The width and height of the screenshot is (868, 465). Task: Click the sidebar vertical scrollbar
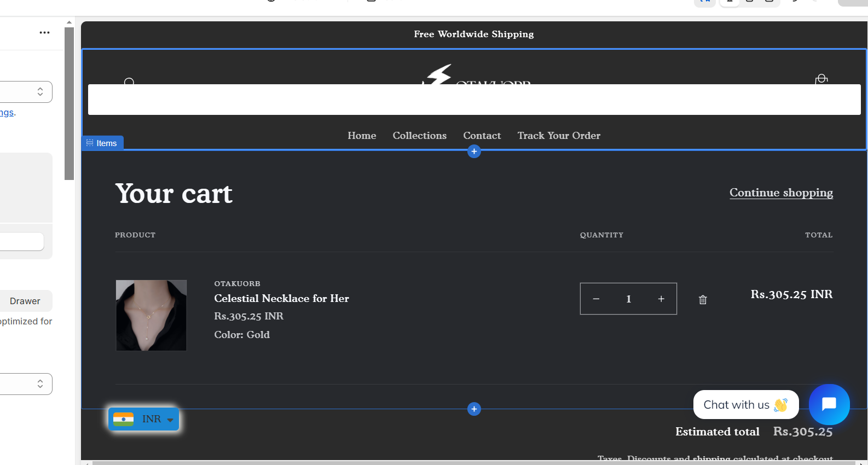[69, 103]
